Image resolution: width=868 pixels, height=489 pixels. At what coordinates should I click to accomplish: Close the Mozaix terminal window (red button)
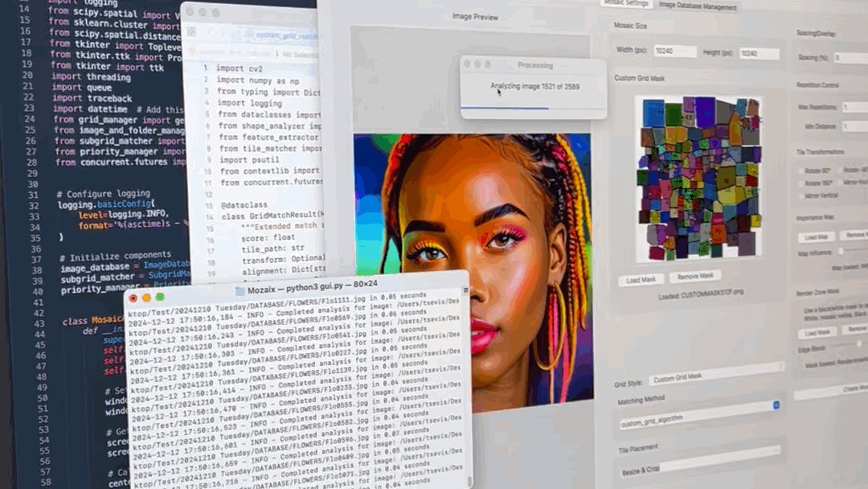(133, 298)
